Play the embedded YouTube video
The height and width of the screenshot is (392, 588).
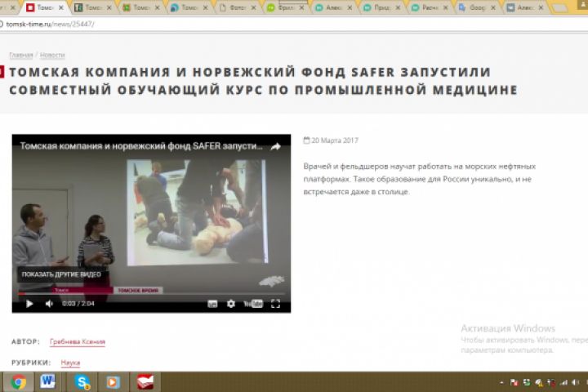[29, 304]
